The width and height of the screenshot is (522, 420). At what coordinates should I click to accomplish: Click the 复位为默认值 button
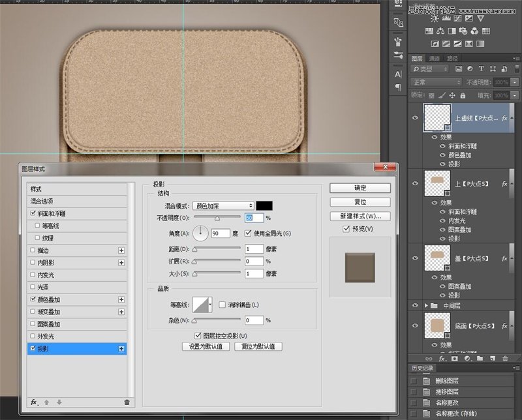tap(258, 346)
